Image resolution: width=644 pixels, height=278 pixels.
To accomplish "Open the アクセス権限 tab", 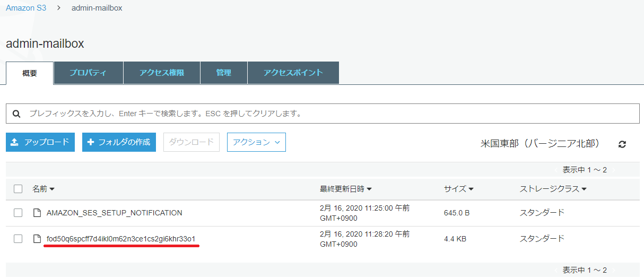I will 162,73.
